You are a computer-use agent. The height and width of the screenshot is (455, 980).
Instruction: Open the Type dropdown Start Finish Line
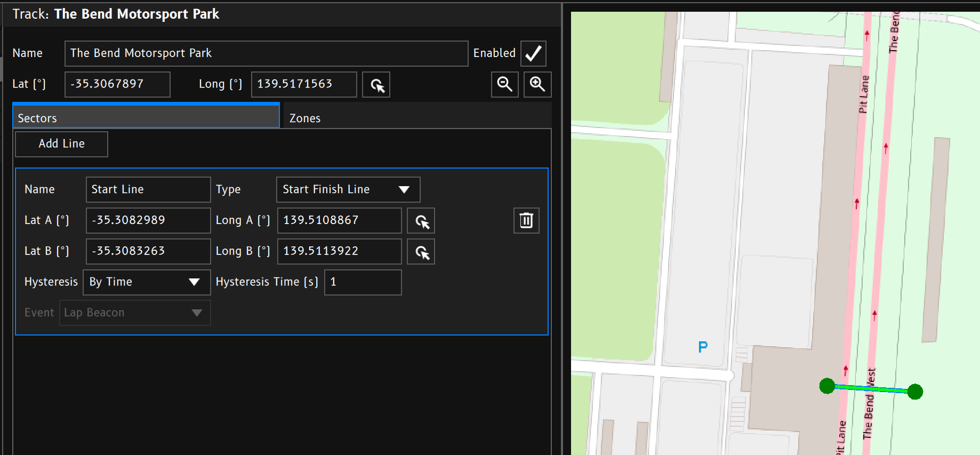tap(348, 189)
